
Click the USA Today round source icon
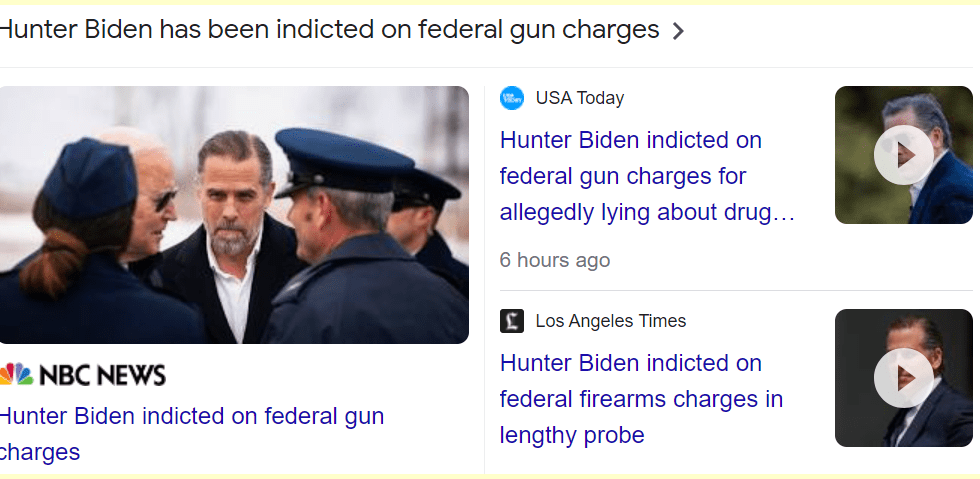click(512, 98)
